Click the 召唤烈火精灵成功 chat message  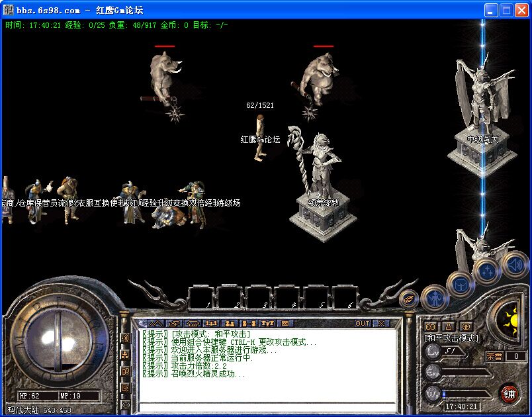(x=193, y=374)
